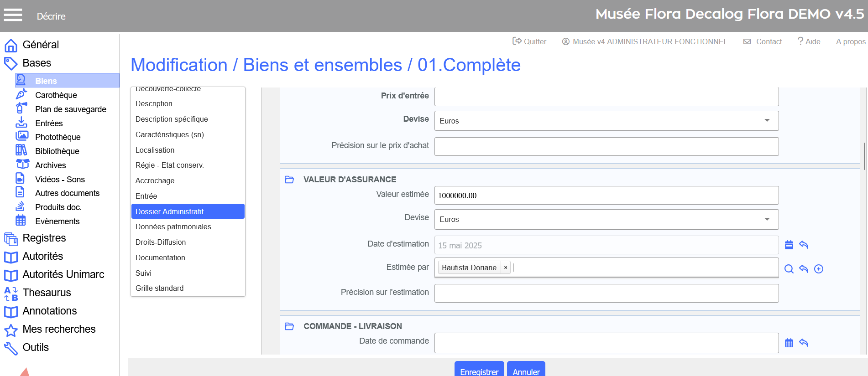
Task: Open the hamburger menu icon
Action: point(13,15)
